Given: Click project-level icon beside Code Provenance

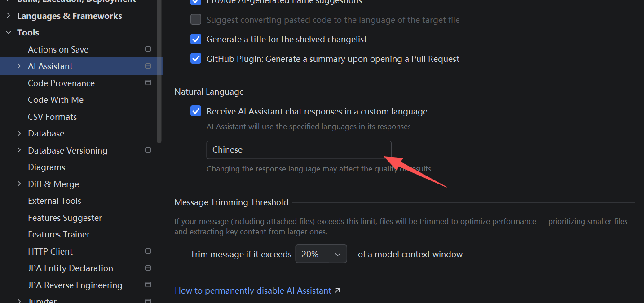Looking at the screenshot, I should (x=148, y=83).
